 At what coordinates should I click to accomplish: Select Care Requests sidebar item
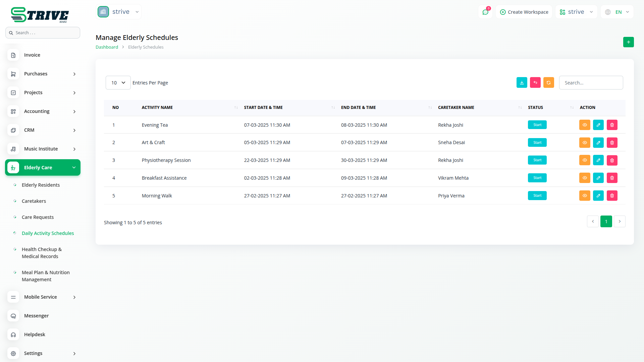(38, 217)
